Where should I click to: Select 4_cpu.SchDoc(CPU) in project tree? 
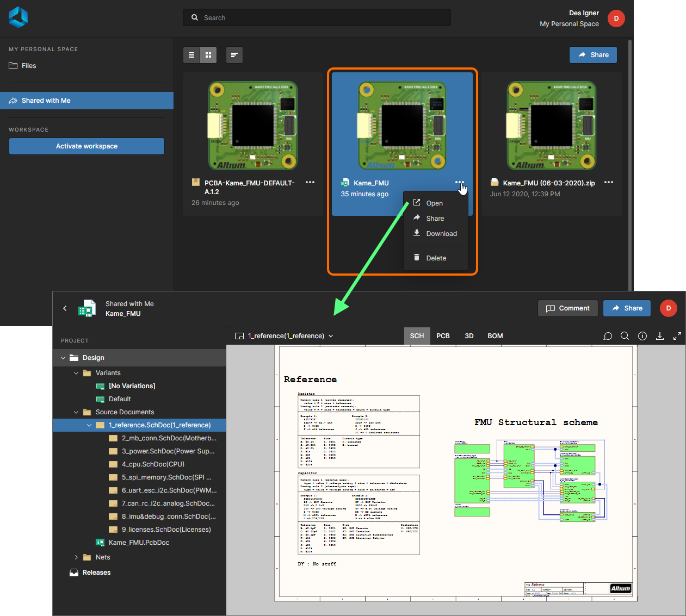click(x=153, y=464)
